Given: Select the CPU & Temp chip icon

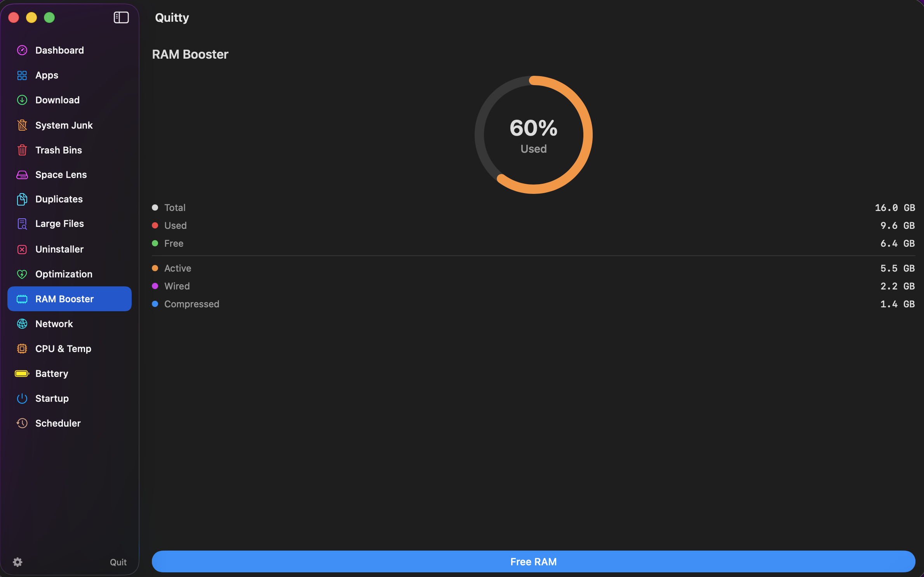Looking at the screenshot, I should coord(22,349).
